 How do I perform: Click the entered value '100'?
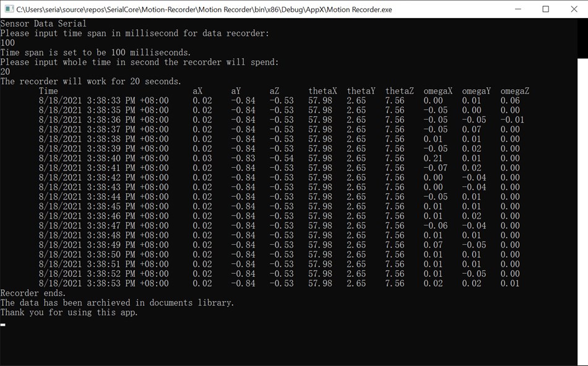[7, 43]
